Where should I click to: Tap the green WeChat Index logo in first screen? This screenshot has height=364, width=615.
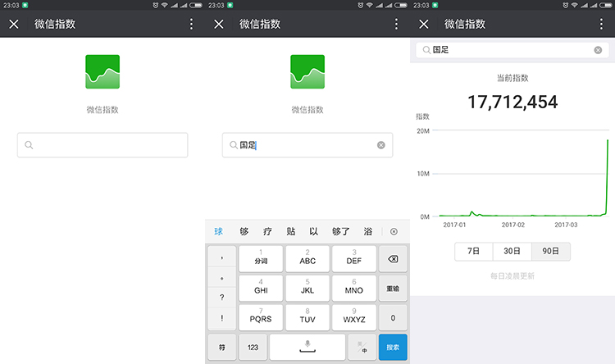tap(102, 72)
